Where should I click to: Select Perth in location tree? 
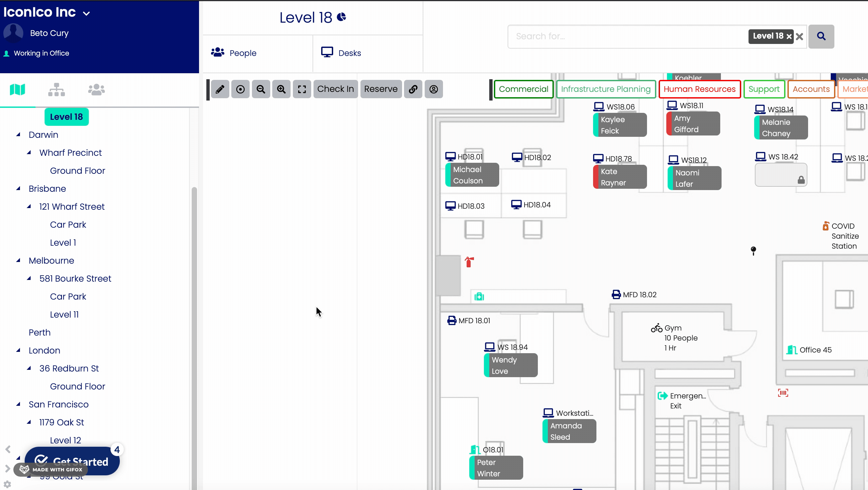click(39, 332)
